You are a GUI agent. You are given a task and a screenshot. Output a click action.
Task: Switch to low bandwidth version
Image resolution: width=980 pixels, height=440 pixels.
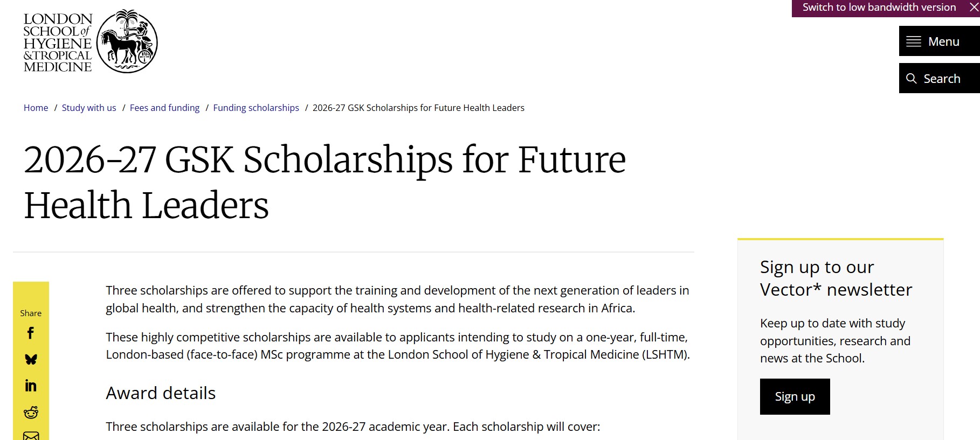click(x=879, y=8)
